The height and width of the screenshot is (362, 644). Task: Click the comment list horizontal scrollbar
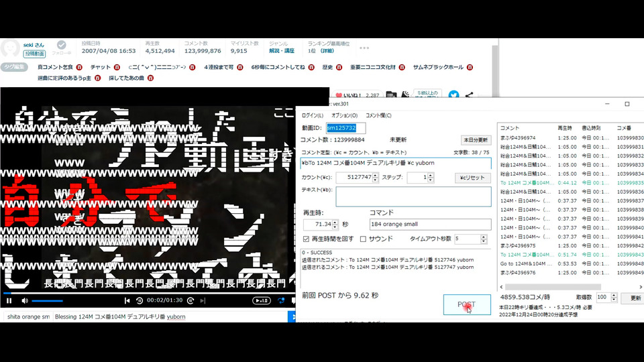click(552, 287)
